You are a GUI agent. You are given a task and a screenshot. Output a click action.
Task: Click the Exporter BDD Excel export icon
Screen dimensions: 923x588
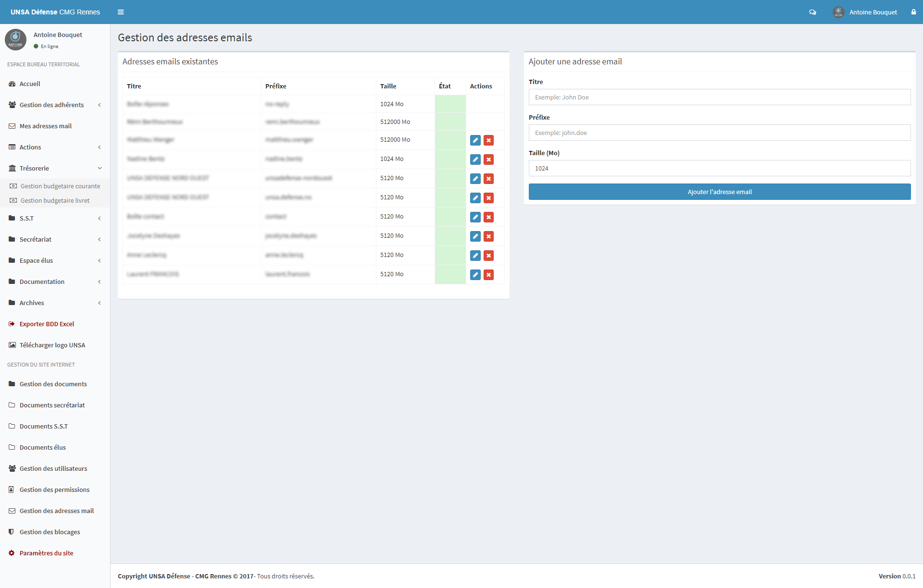pyautogui.click(x=12, y=324)
